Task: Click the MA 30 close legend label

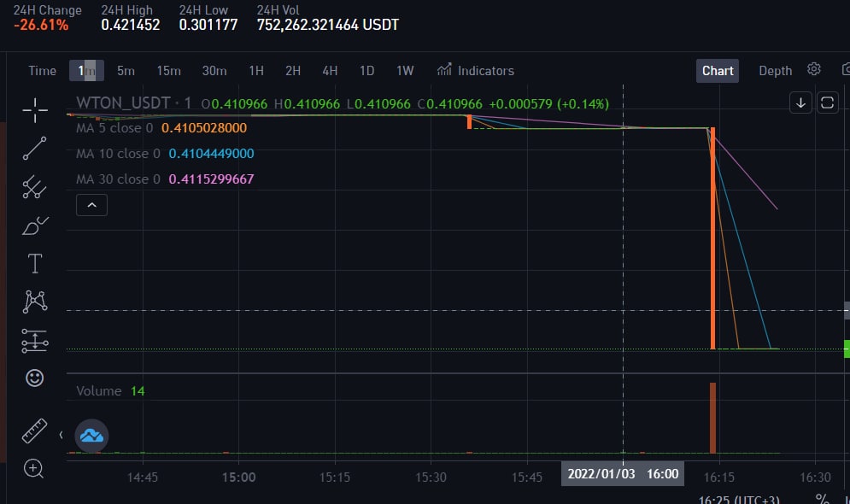Action: (117, 179)
